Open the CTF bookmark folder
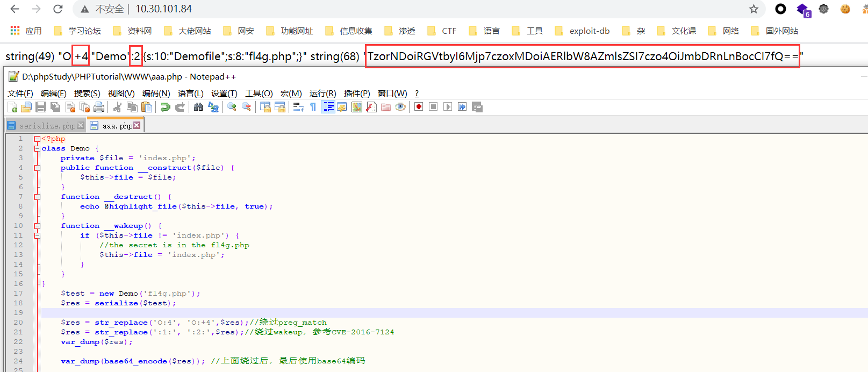The image size is (868, 372). (x=442, y=31)
